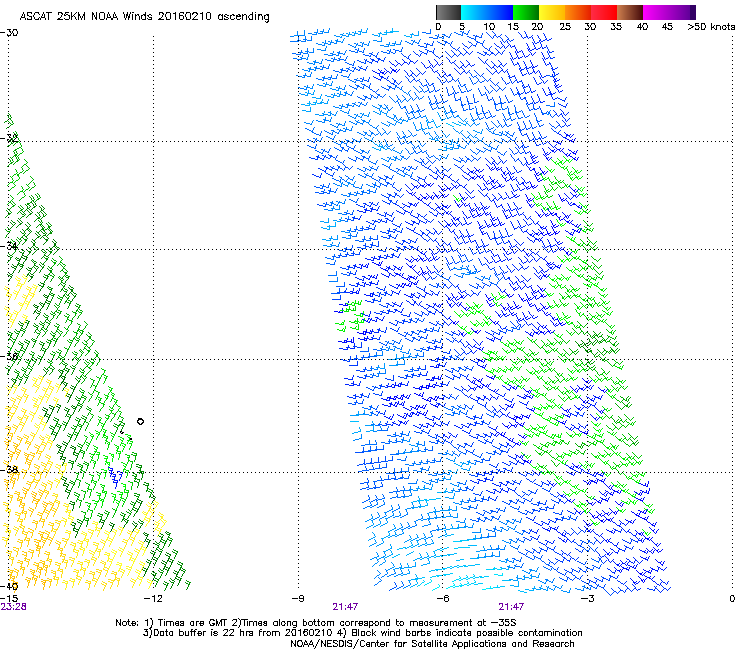Image resolution: width=740 pixels, height=650 pixels.
Task: Click the small black circle island marker
Action: pos(140,422)
